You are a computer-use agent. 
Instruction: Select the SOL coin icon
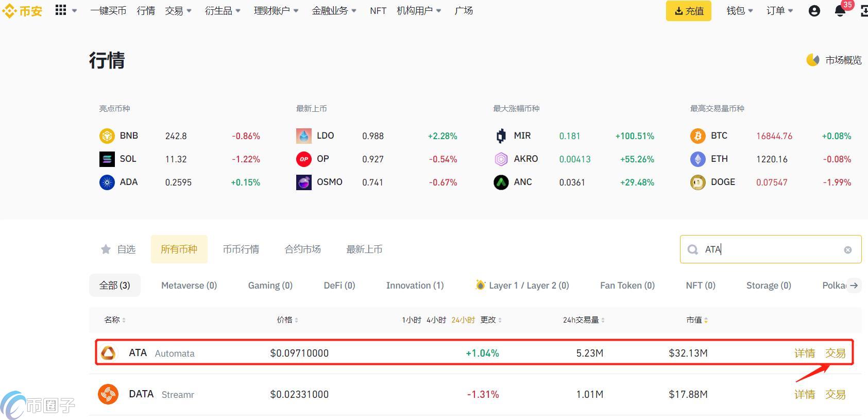(107, 159)
